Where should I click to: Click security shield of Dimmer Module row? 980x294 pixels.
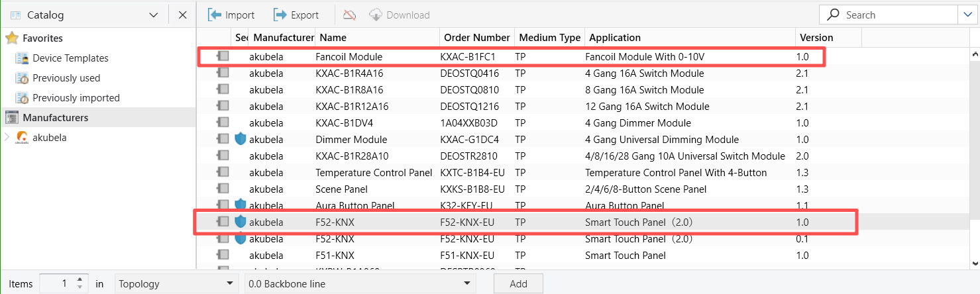[x=241, y=139]
